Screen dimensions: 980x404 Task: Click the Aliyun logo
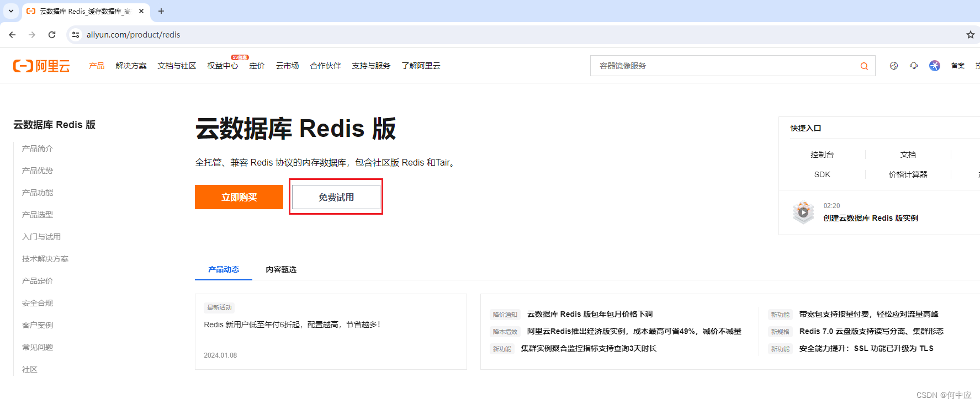(x=41, y=66)
